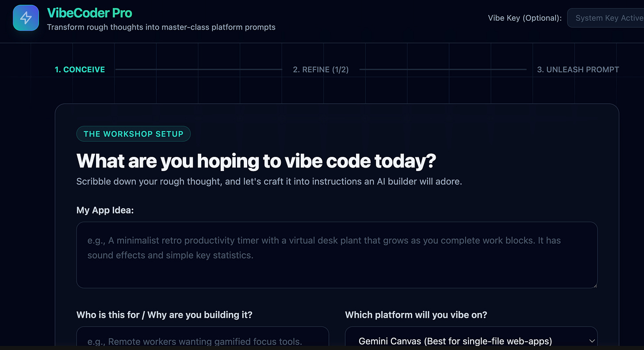
Task: Click the progress line between Conceive and Refine
Action: (x=199, y=69)
